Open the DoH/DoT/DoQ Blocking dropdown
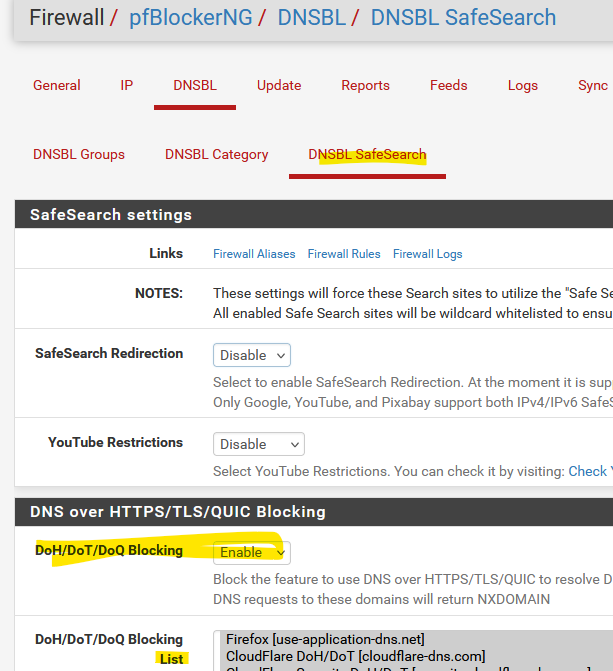 point(252,552)
